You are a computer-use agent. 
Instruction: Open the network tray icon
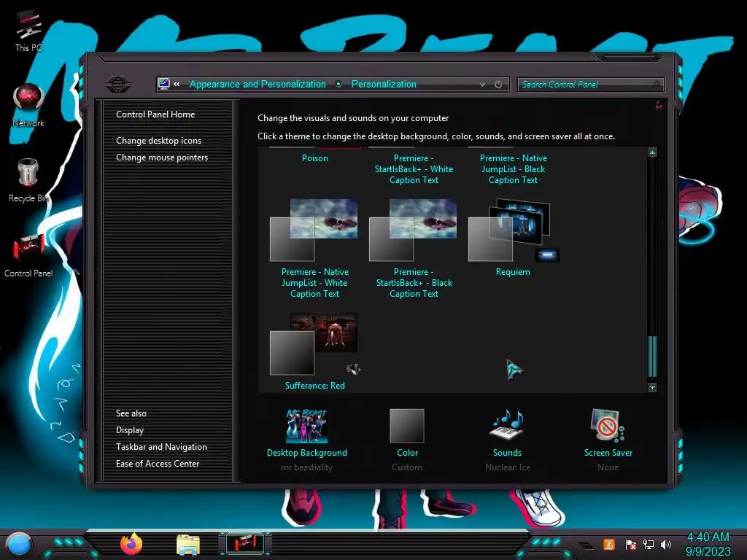[x=649, y=544]
